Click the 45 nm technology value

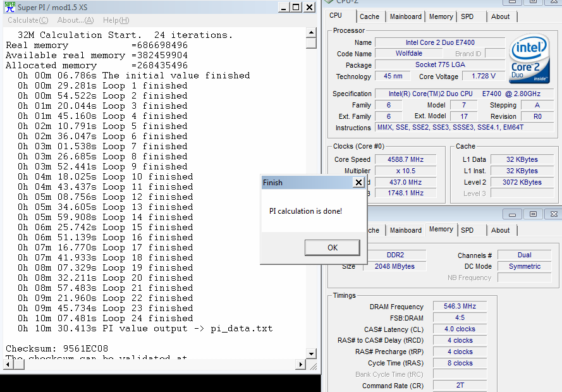(393, 76)
